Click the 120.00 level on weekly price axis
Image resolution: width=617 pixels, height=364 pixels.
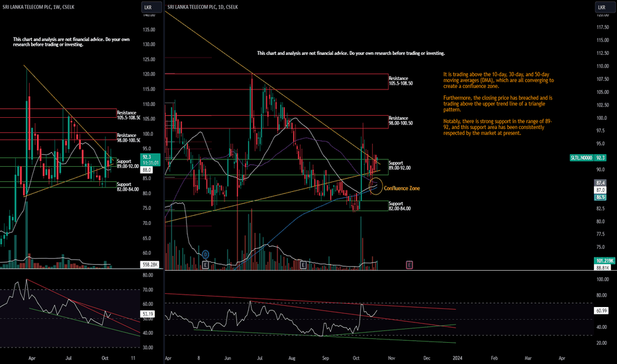tap(149, 74)
